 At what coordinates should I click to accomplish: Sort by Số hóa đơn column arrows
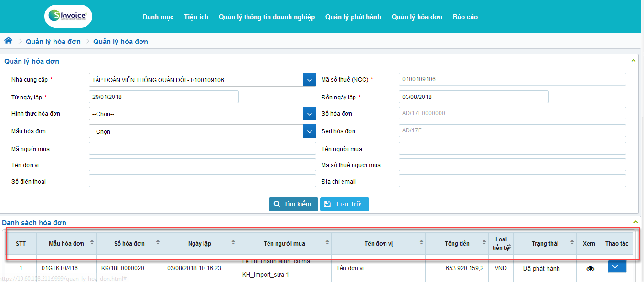click(x=158, y=243)
